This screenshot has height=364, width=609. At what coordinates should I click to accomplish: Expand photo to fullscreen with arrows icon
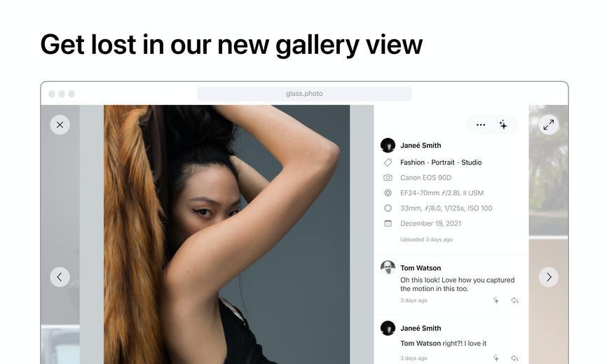click(x=549, y=125)
